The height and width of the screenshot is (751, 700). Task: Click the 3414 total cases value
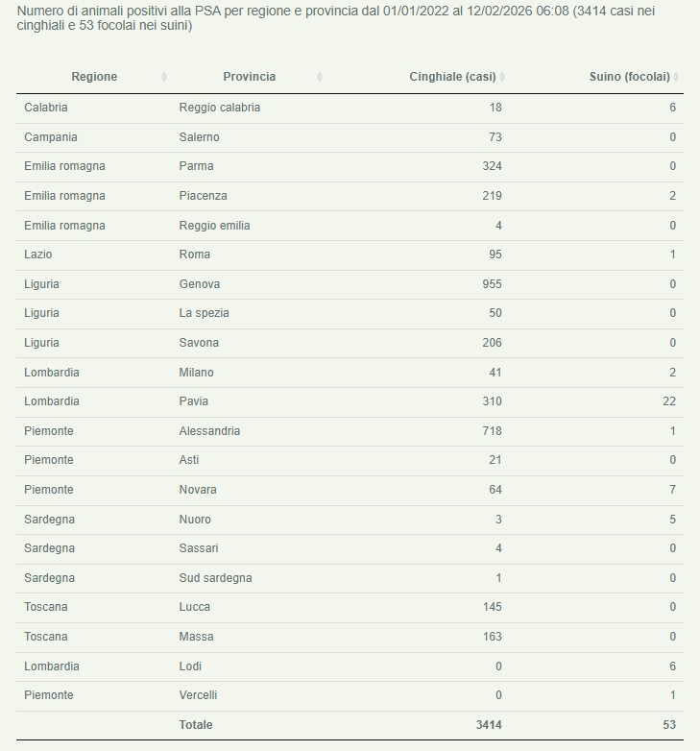click(x=489, y=725)
